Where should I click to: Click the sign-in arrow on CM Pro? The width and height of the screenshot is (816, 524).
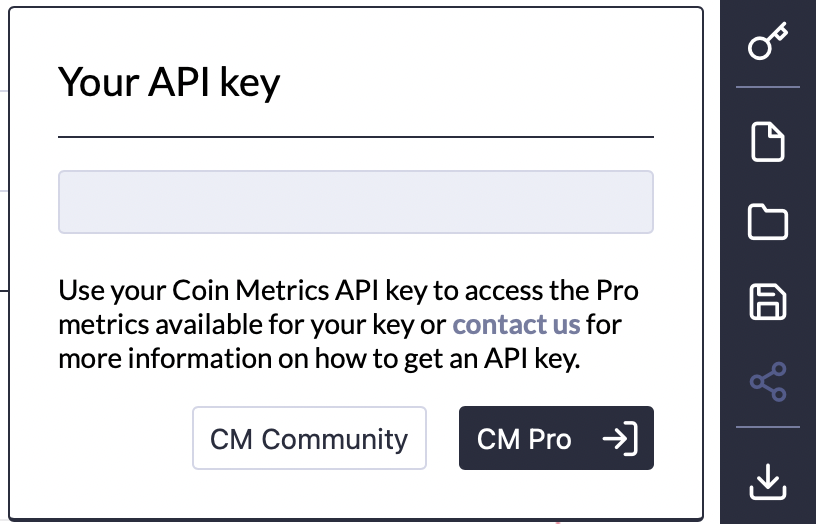pyautogui.click(x=620, y=439)
